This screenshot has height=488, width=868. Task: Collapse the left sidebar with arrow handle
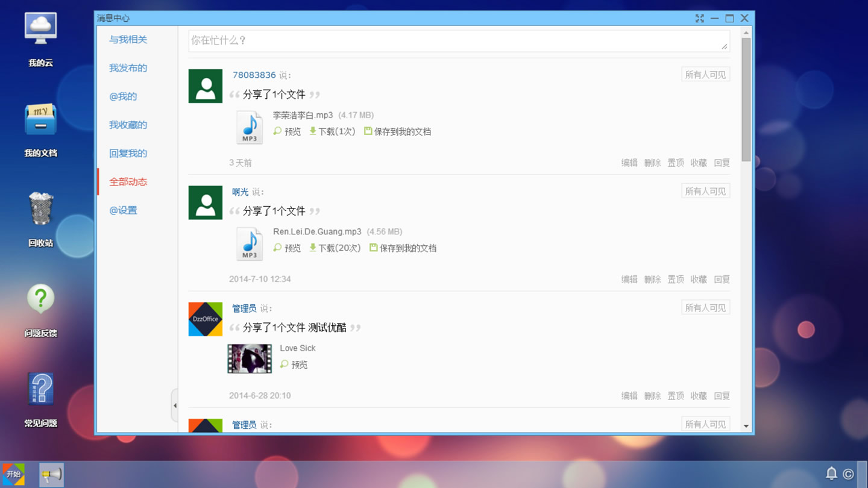pyautogui.click(x=175, y=405)
